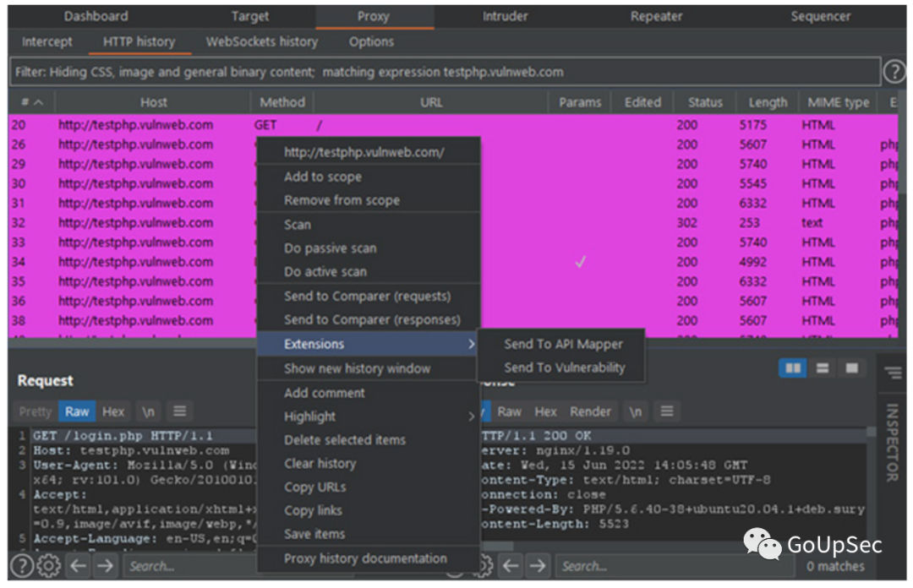Select stacked top/bottom layout icon

823,368
